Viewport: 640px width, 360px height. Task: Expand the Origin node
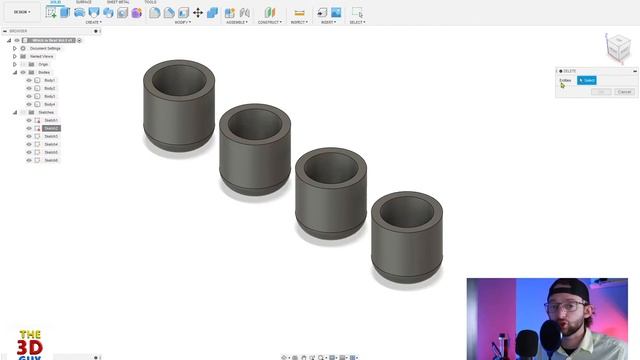click(x=15, y=64)
